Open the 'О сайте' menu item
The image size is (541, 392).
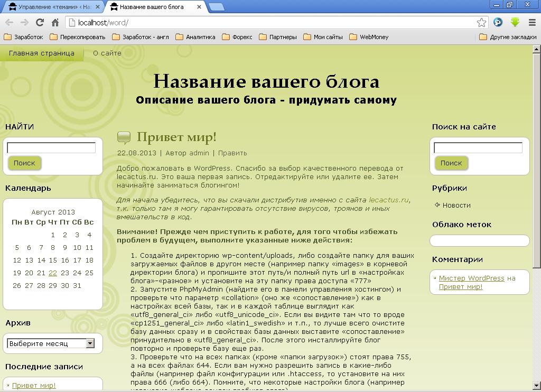(x=107, y=53)
